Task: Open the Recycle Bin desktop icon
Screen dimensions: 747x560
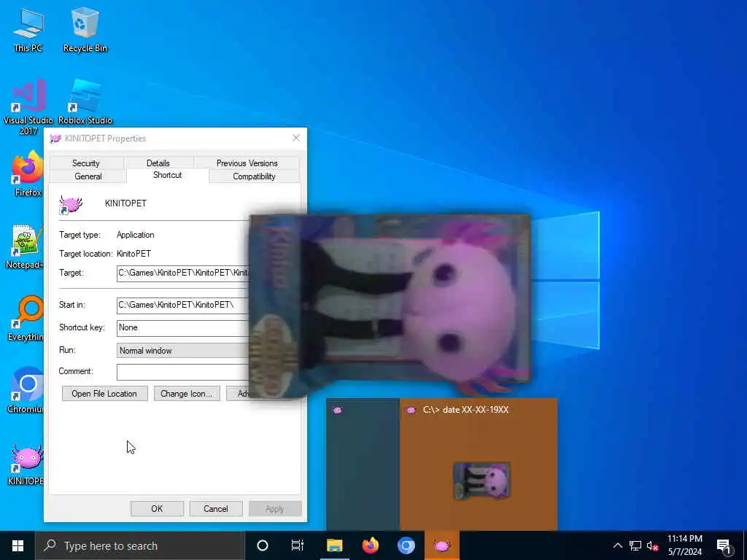Action: 85,30
